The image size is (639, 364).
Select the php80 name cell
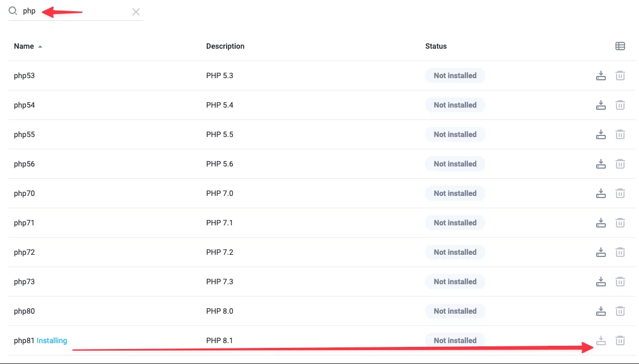click(x=25, y=311)
